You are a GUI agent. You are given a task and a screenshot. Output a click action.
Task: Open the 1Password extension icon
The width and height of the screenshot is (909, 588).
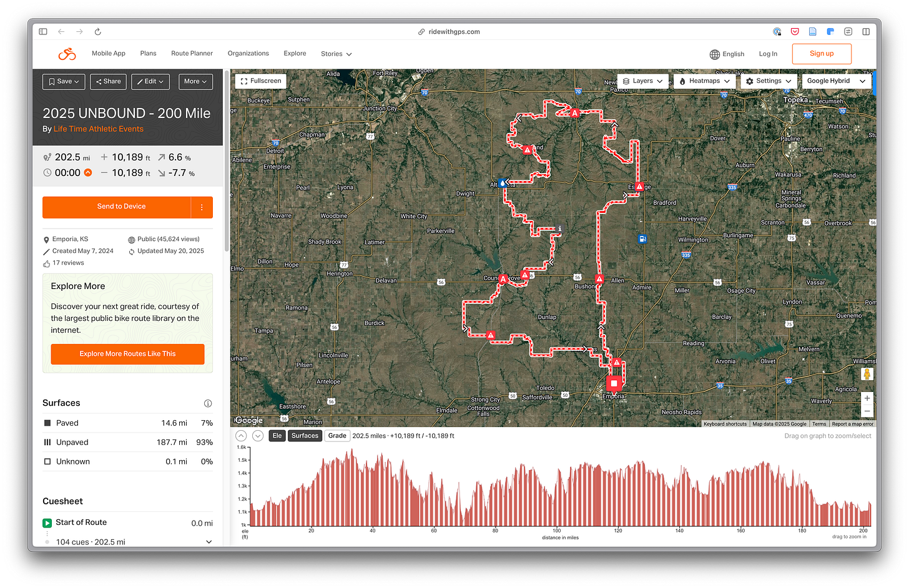(777, 31)
